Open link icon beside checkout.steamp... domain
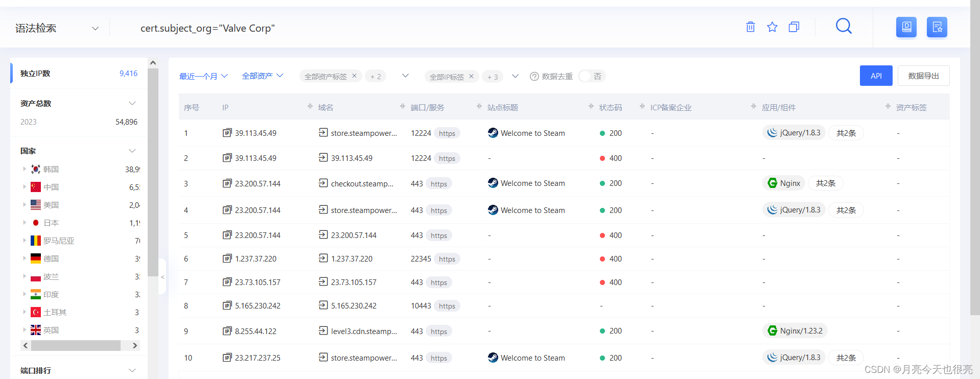Screen dimensions: 980x379 pos(323,183)
